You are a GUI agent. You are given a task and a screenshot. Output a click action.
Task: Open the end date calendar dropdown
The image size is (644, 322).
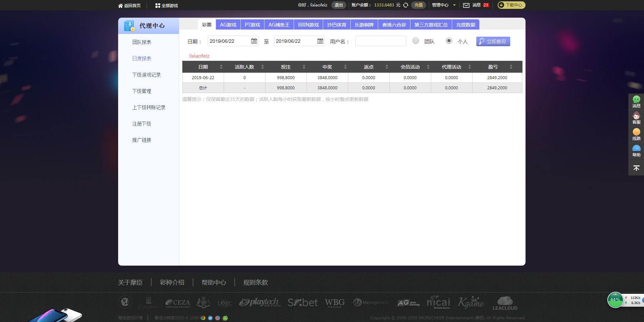tap(320, 40)
